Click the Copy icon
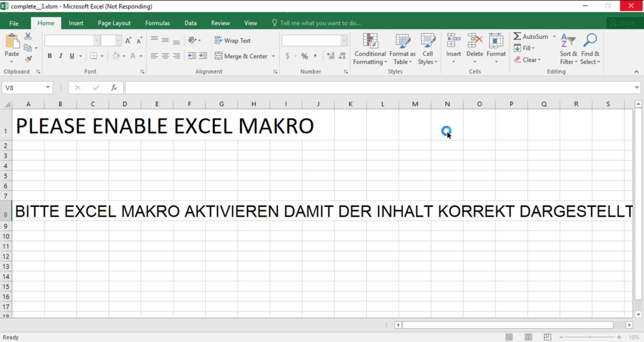This screenshot has height=342, width=644. (x=28, y=48)
